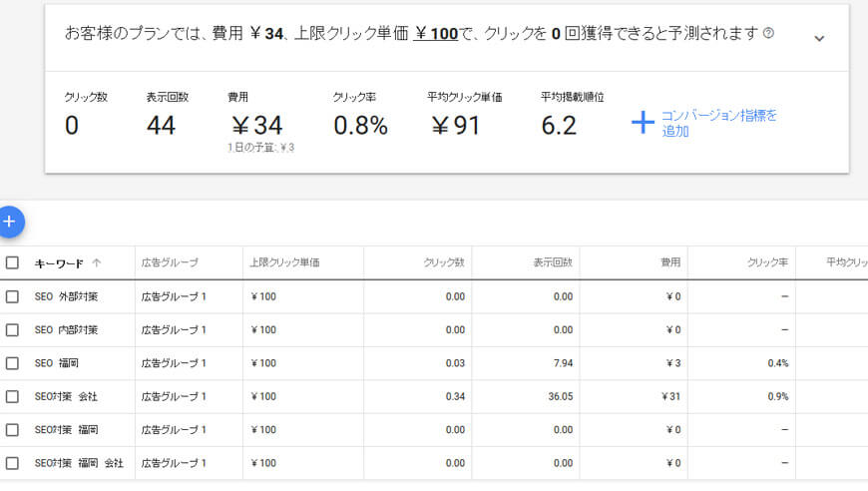The width and height of the screenshot is (868, 491).
Task: Expand the plan forecast summary chevron
Action: point(819,38)
